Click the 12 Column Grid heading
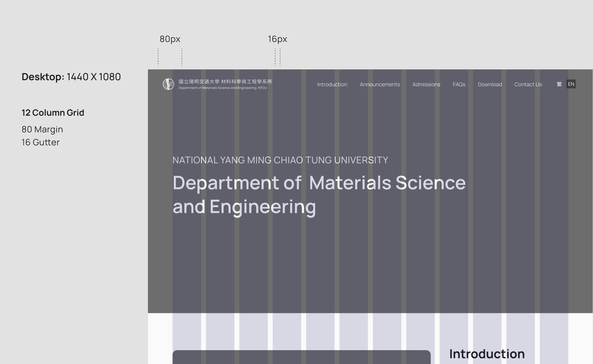 pos(53,113)
